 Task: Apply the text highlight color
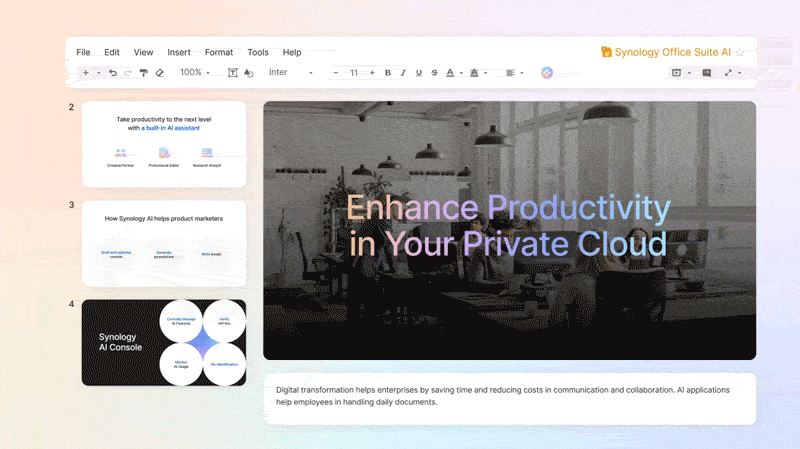pos(474,73)
